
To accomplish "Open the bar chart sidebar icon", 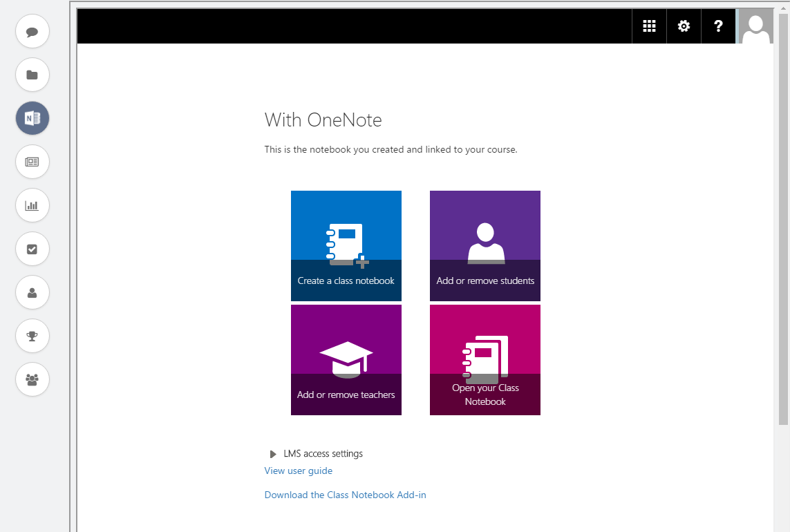I will [x=32, y=205].
